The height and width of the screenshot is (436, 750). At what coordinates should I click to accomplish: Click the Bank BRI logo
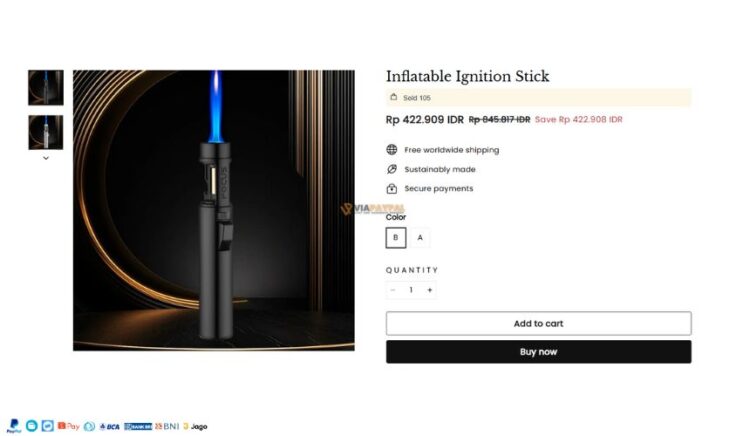140,426
